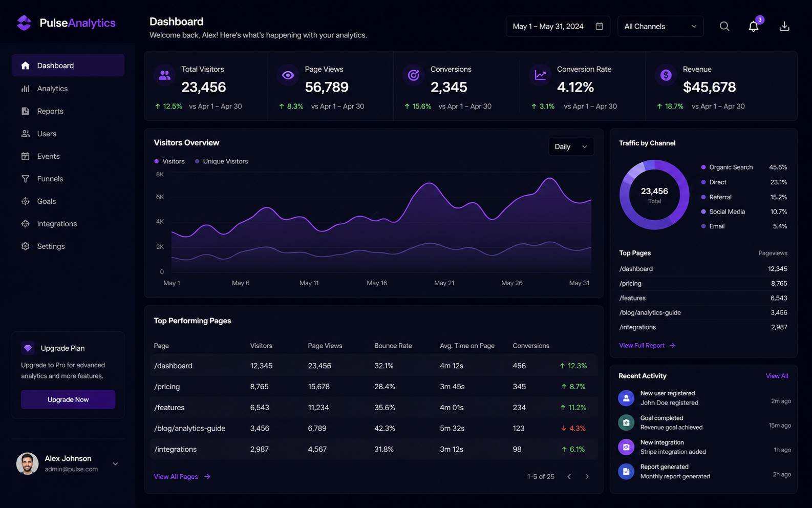Click the download export icon
This screenshot has height=508, width=812.
click(x=784, y=26)
